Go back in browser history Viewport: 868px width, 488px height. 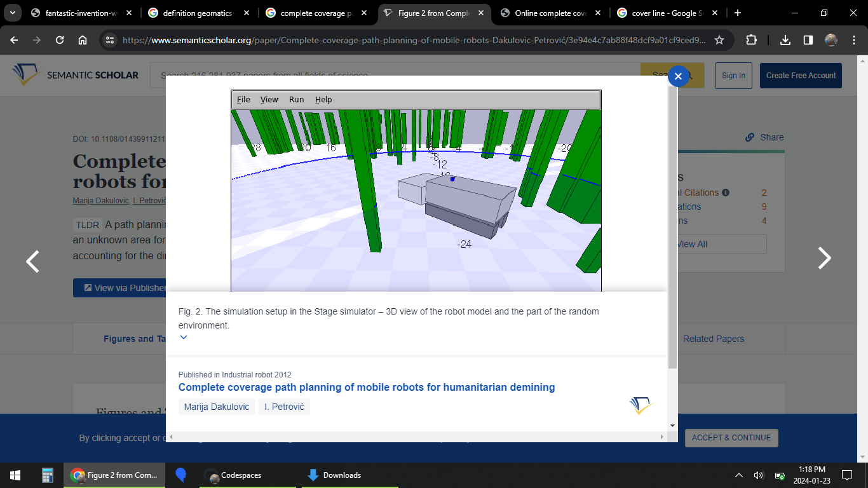(14, 40)
